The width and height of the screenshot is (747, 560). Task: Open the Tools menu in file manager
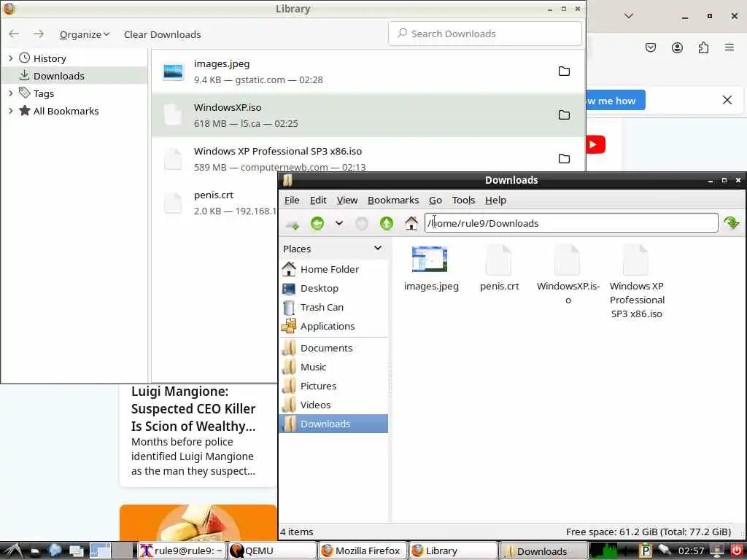463,200
